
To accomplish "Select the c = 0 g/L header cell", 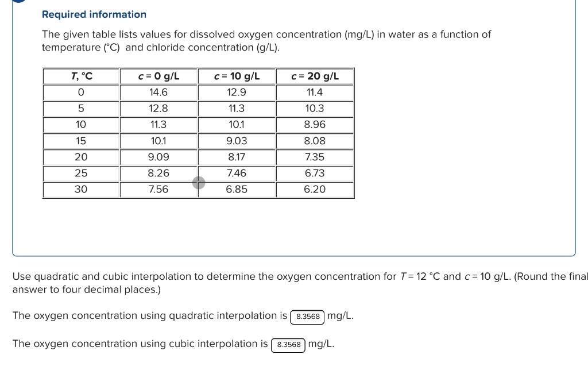I will [x=159, y=76].
